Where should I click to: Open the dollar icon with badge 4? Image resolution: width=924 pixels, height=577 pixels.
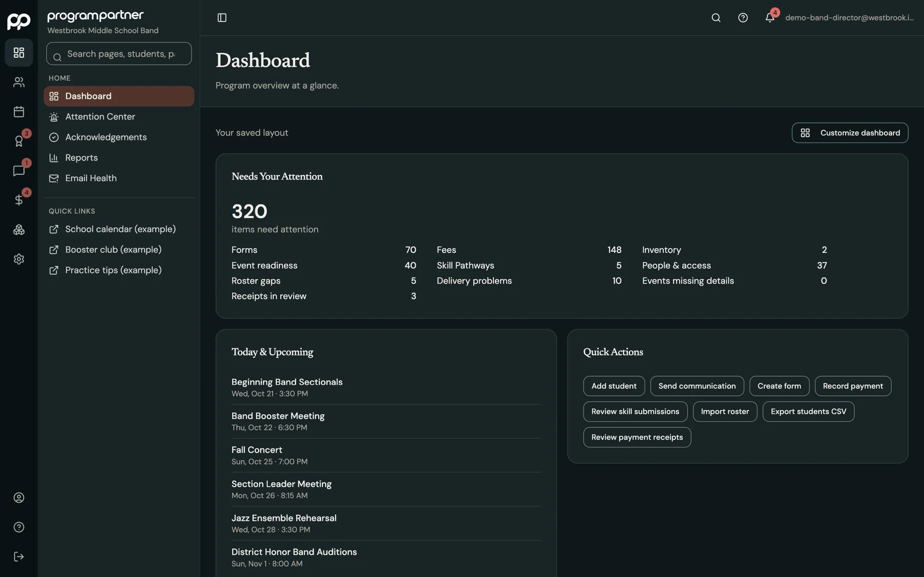click(x=18, y=200)
